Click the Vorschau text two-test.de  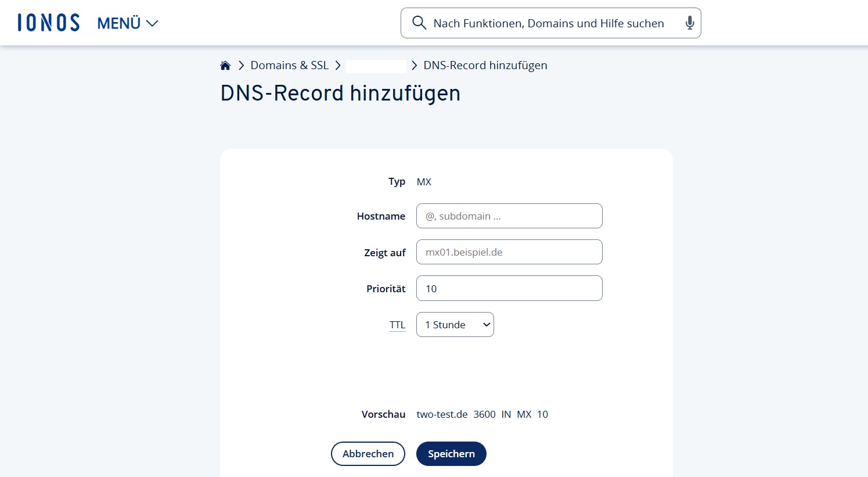[442, 414]
